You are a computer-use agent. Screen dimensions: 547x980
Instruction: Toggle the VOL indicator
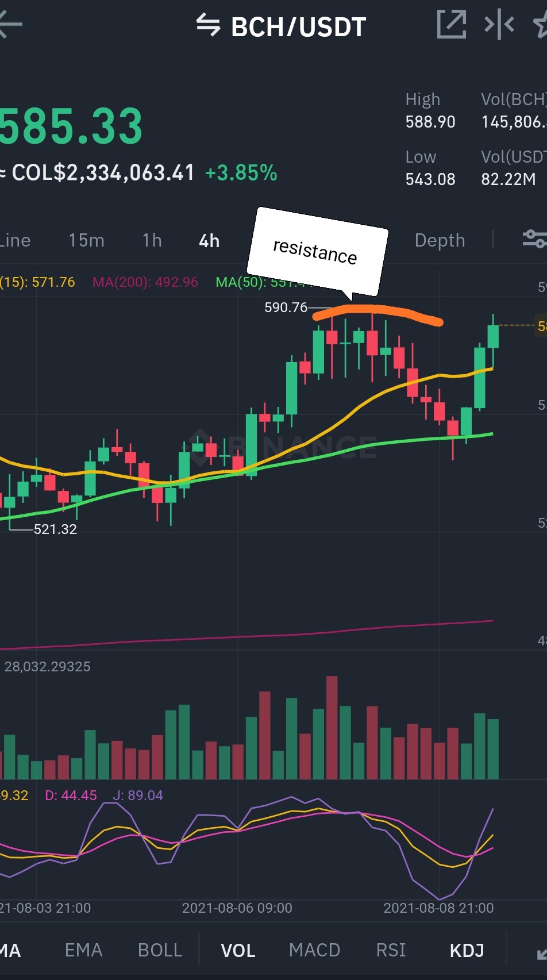point(238,951)
